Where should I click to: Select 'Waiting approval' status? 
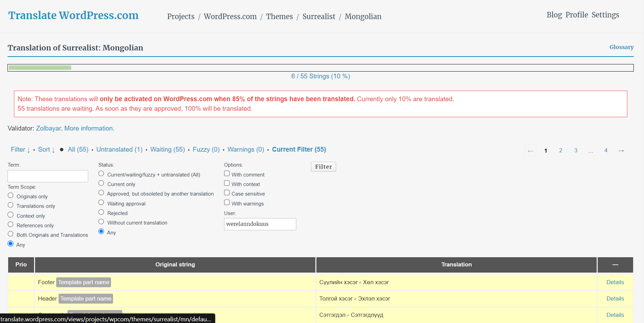point(101,203)
